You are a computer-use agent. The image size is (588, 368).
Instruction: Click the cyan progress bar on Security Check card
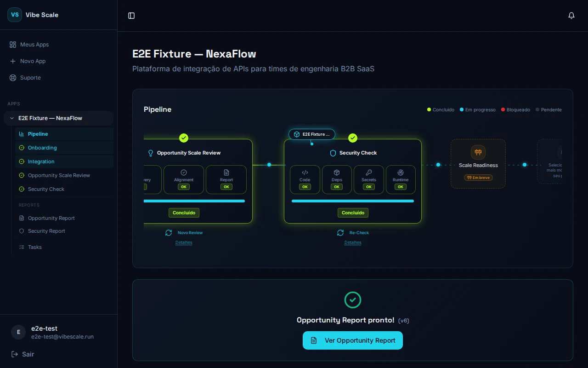353,201
